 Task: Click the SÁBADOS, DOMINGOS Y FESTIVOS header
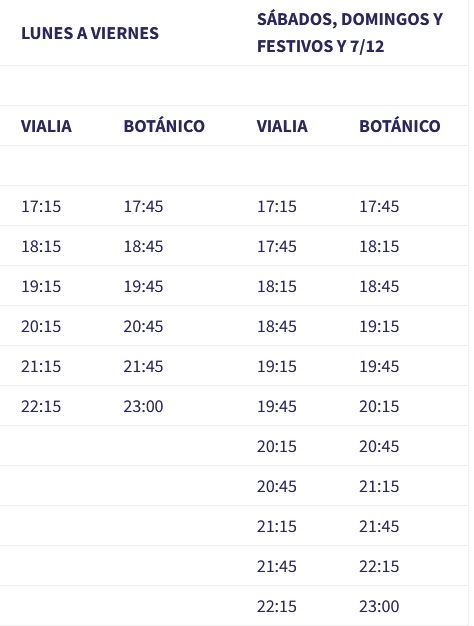(x=350, y=33)
